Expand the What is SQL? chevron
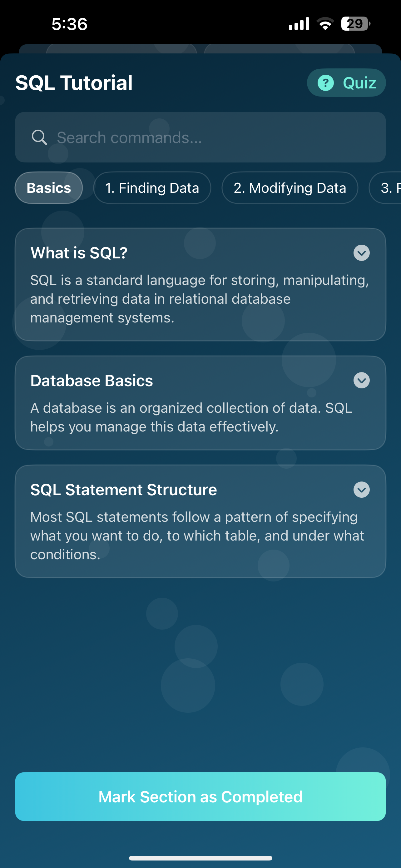Viewport: 401px width, 868px height. (x=361, y=253)
